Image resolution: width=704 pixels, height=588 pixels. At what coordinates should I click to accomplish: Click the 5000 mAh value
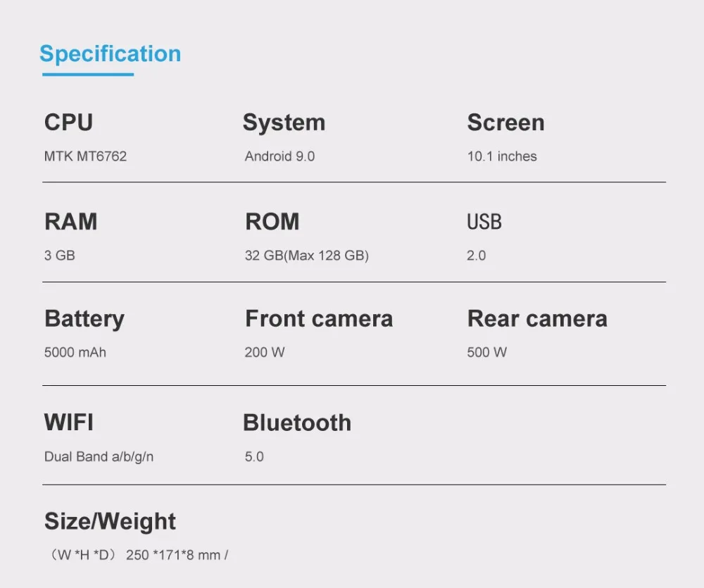[75, 352]
